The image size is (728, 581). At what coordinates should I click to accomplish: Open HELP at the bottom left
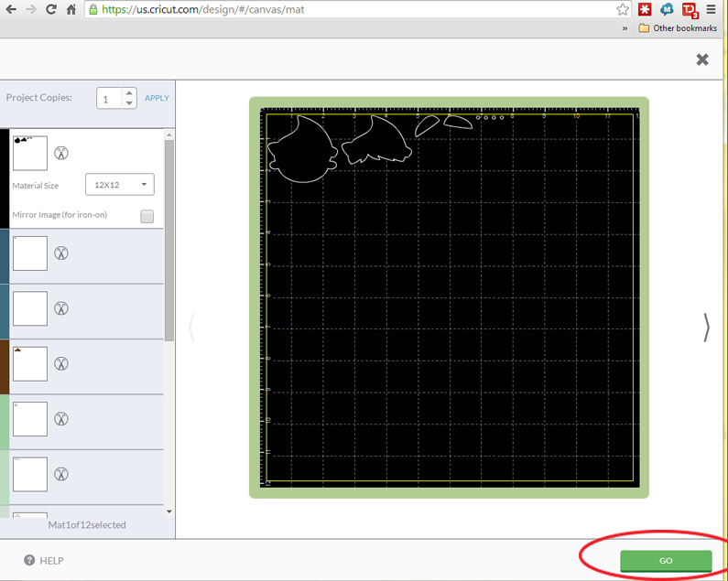pyautogui.click(x=44, y=560)
